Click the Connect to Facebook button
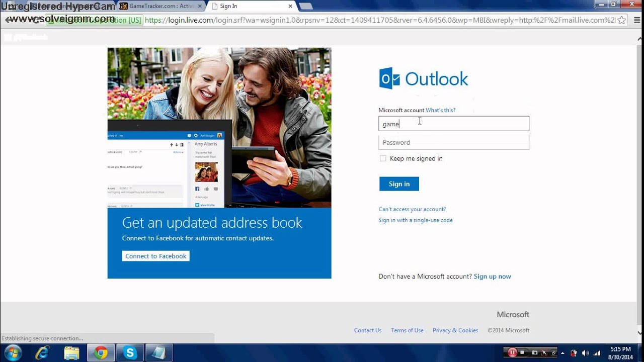Image resolution: width=644 pixels, height=362 pixels. [x=156, y=256]
